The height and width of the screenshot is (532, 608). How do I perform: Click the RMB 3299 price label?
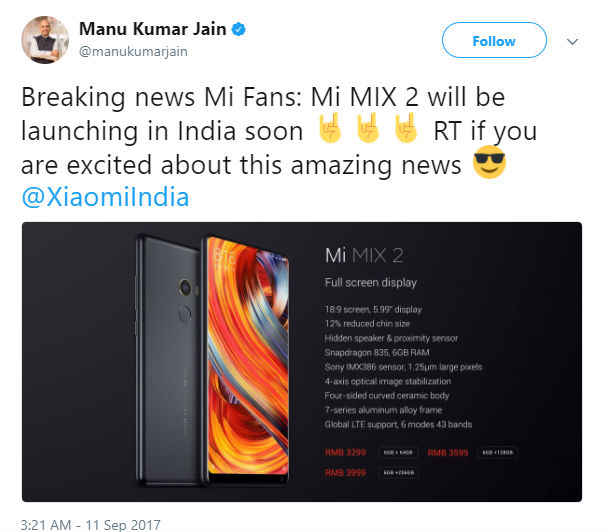click(345, 452)
